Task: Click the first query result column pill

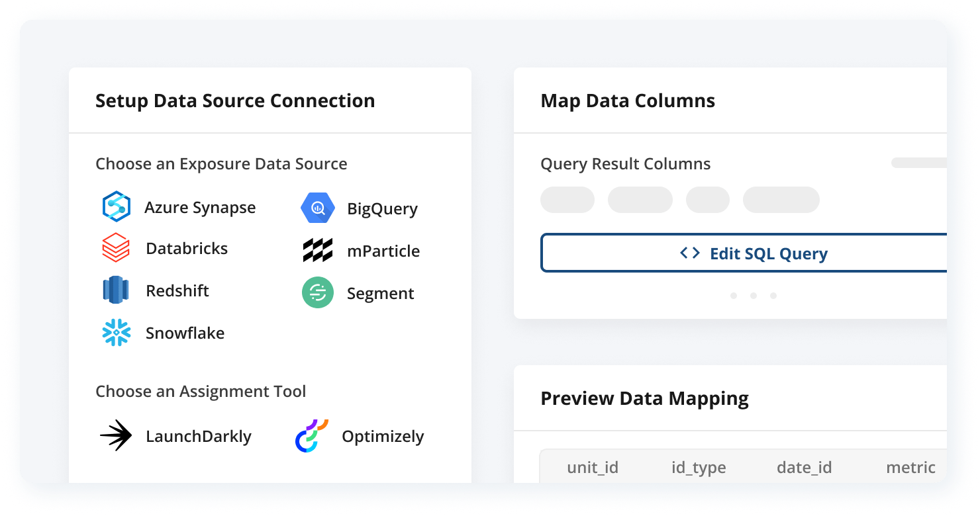Action: click(x=567, y=200)
